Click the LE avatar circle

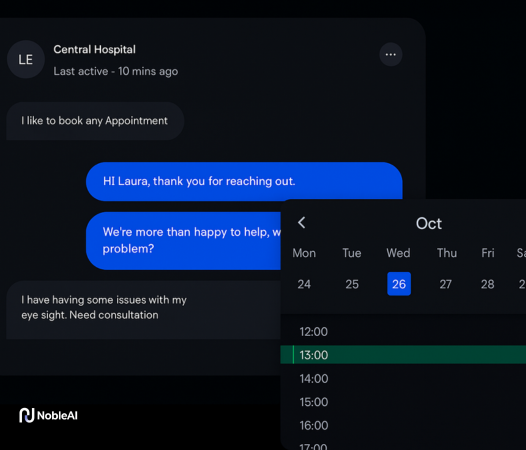25,59
